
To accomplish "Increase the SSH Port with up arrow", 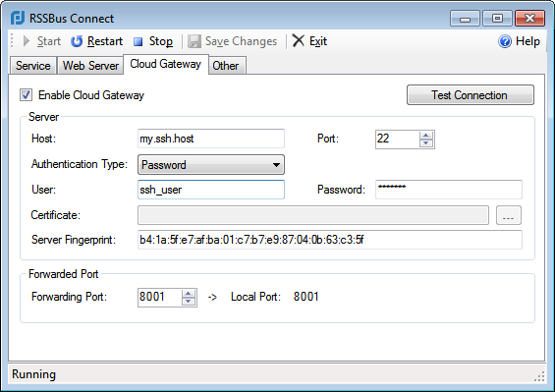I will [426, 136].
